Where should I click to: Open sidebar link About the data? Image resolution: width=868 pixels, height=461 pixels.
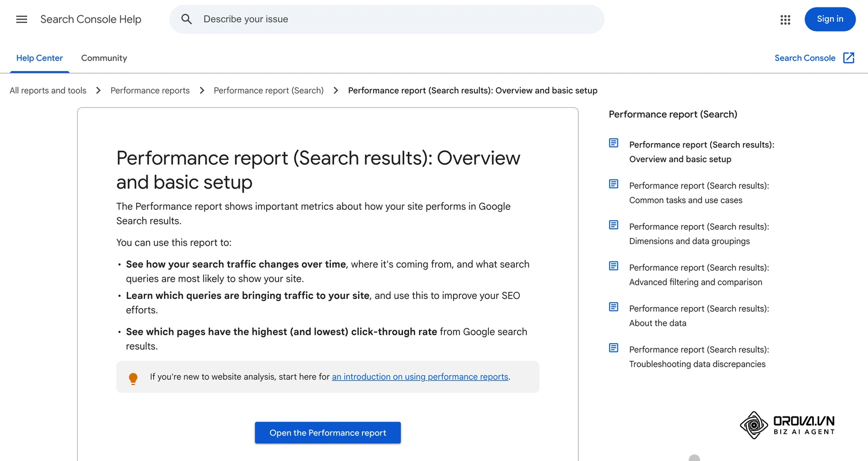(x=699, y=316)
